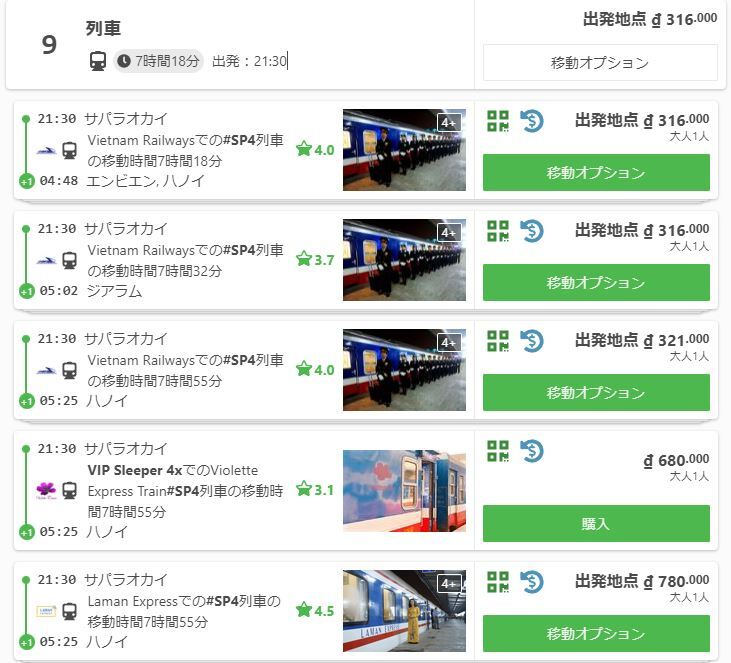The image size is (731, 663).
Task: Click 7時間18分 duration badge in header
Action: [159, 61]
